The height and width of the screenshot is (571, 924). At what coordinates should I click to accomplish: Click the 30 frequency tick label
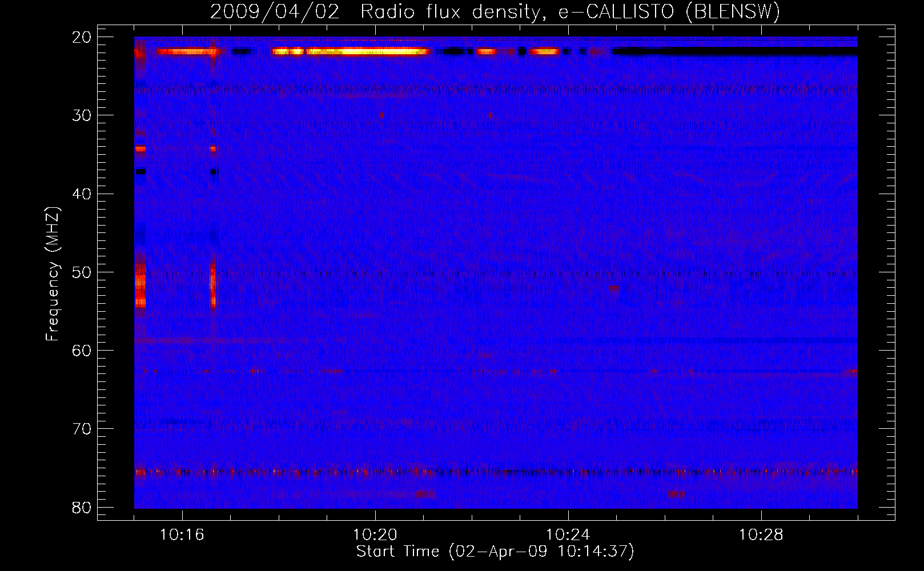[82, 115]
